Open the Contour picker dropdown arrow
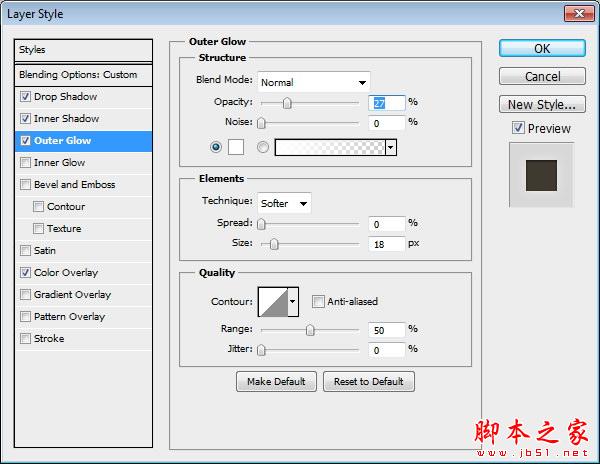Screen dimensions: 600x464 [293, 302]
